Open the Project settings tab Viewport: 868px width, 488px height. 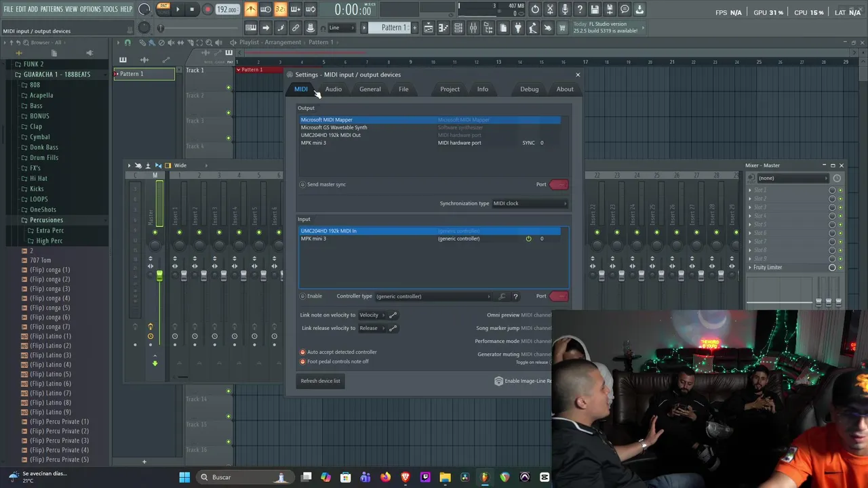coord(450,89)
